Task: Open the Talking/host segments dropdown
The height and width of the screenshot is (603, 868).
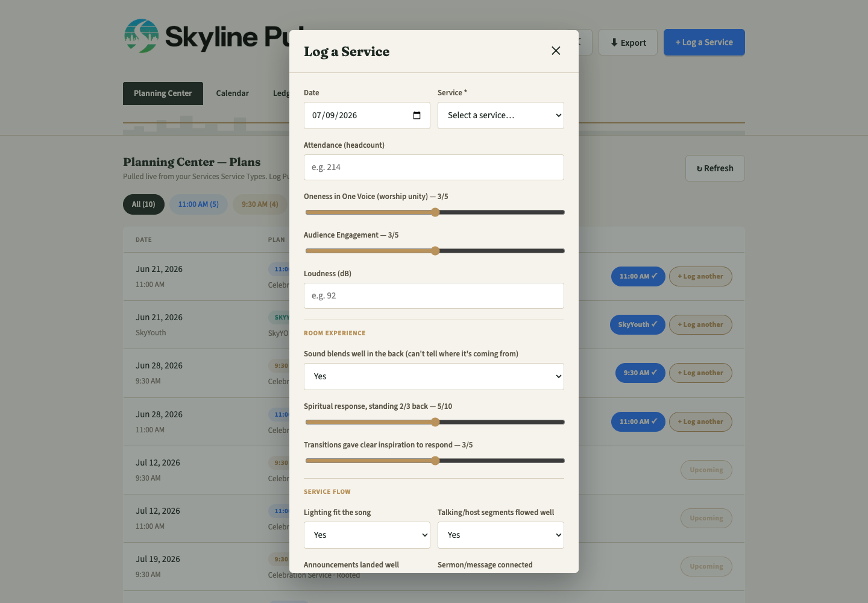Action: 501,535
